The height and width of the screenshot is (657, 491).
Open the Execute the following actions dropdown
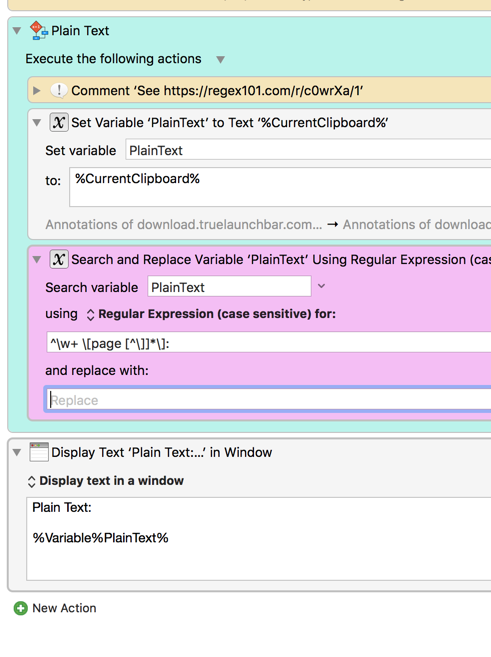(x=220, y=59)
